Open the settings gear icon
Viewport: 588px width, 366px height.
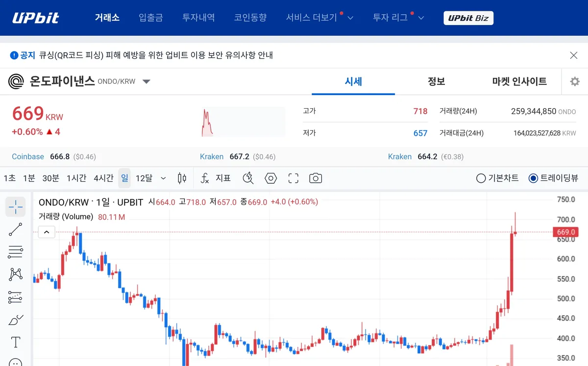pos(575,81)
